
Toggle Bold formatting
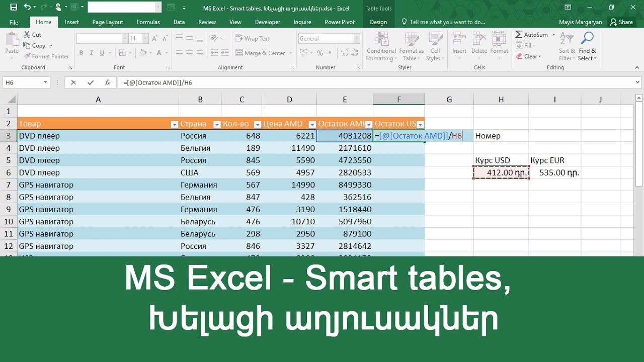(81, 53)
